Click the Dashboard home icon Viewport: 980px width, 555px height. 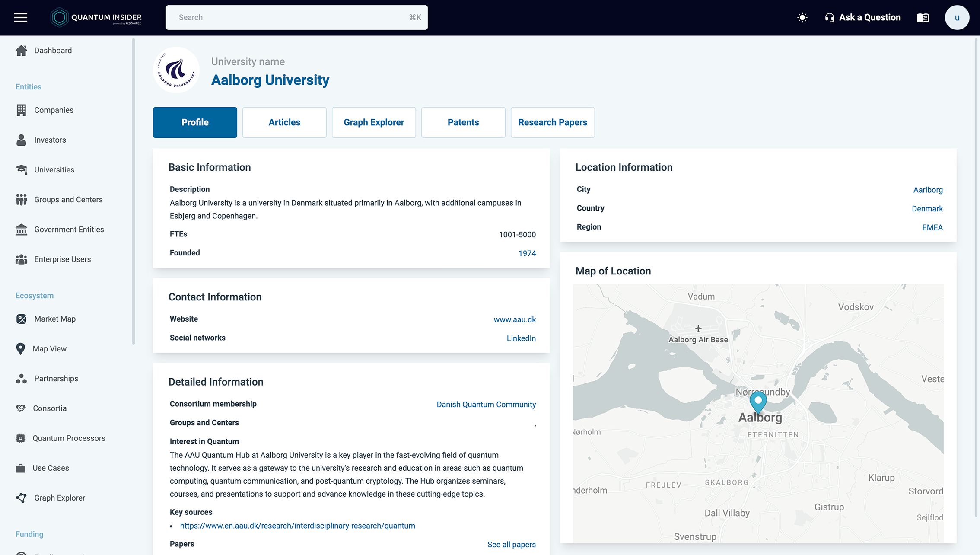(x=21, y=51)
